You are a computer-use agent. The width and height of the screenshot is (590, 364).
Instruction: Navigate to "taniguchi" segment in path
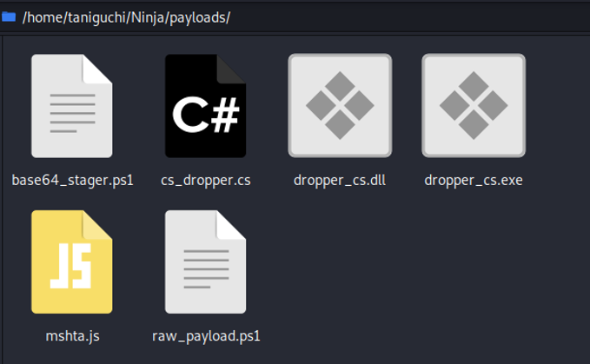pyautogui.click(x=96, y=17)
